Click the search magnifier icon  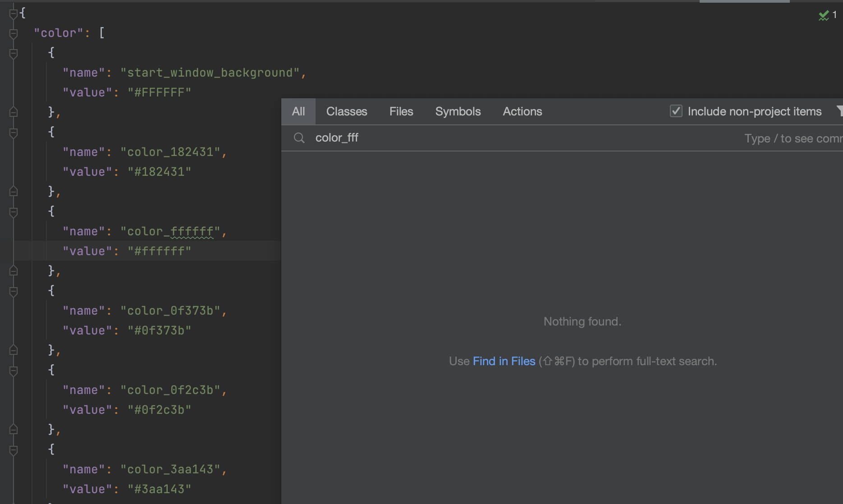tap(299, 138)
